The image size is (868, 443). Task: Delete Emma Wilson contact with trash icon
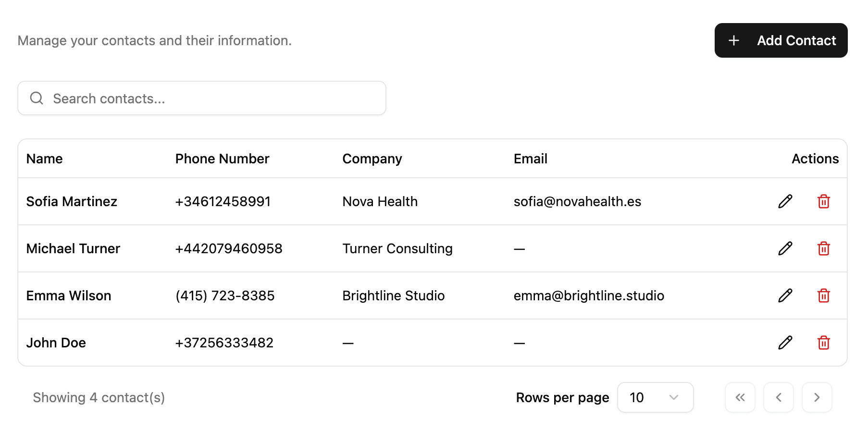coord(823,295)
